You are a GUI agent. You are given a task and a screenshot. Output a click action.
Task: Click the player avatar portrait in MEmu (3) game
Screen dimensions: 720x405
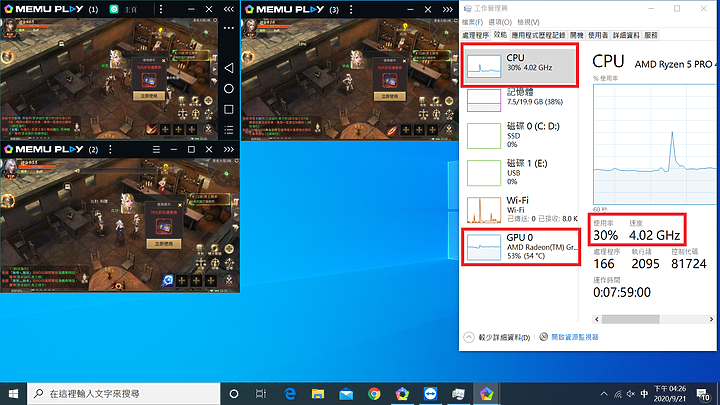point(250,28)
